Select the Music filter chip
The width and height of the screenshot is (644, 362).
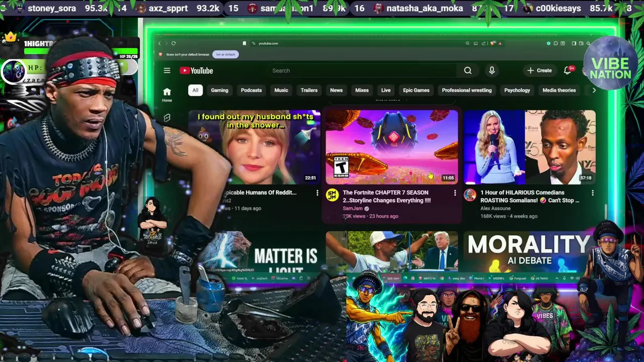281,90
